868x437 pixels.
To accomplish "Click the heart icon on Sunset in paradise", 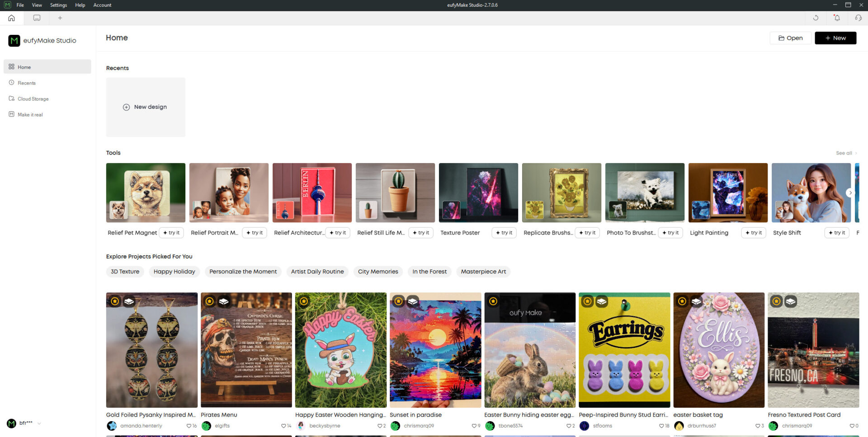I will pos(474,426).
